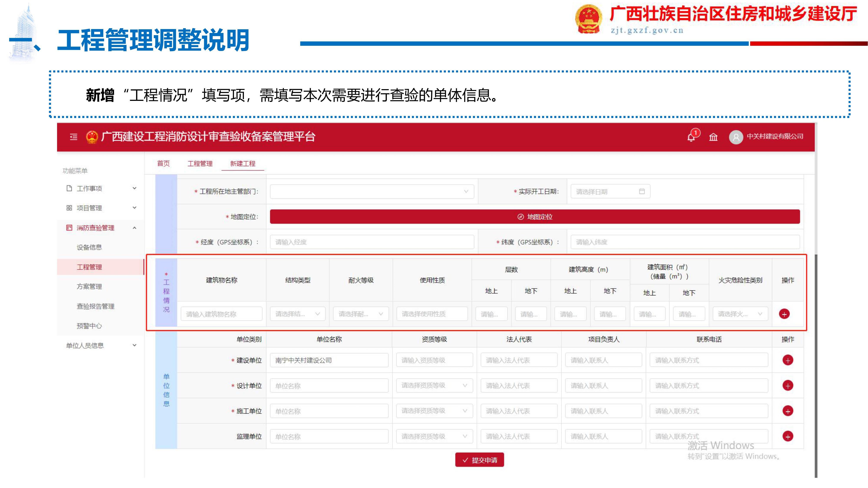Click the user avatar icon
868x488 pixels.
coord(736,137)
